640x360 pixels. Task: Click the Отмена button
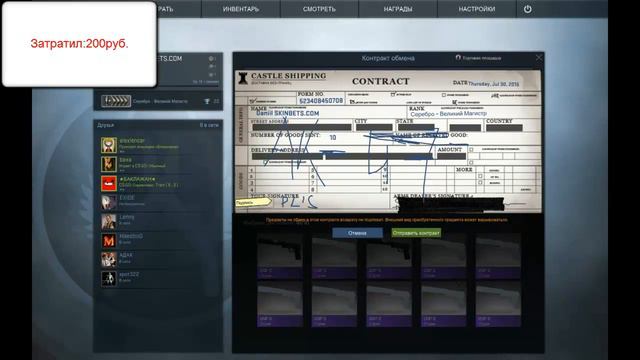tap(357, 233)
